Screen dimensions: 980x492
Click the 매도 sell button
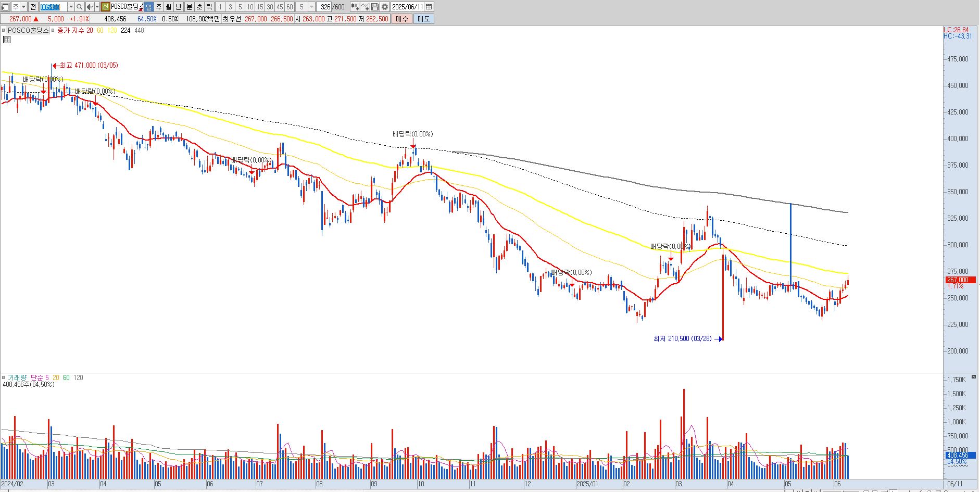(424, 19)
